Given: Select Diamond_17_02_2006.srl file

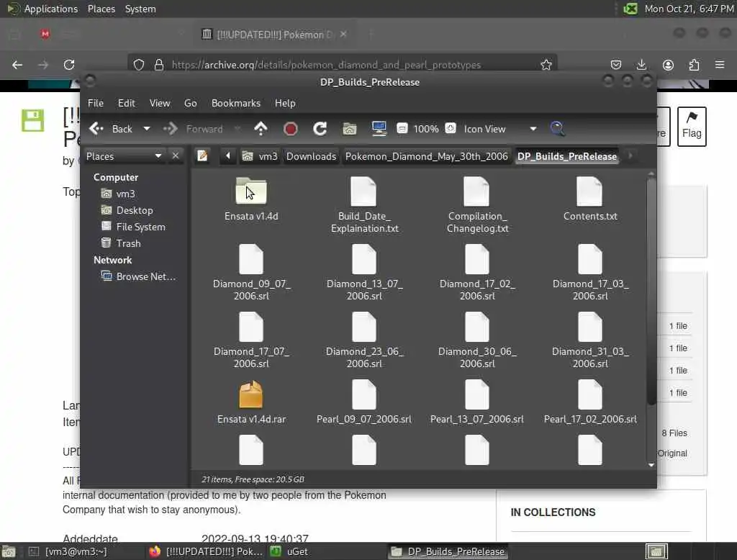Looking at the screenshot, I should coord(477,273).
